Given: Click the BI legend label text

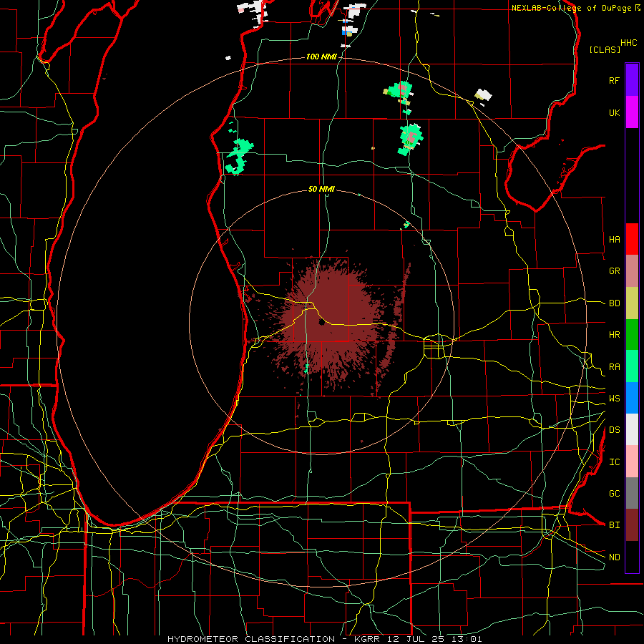Looking at the screenshot, I should [x=614, y=525].
